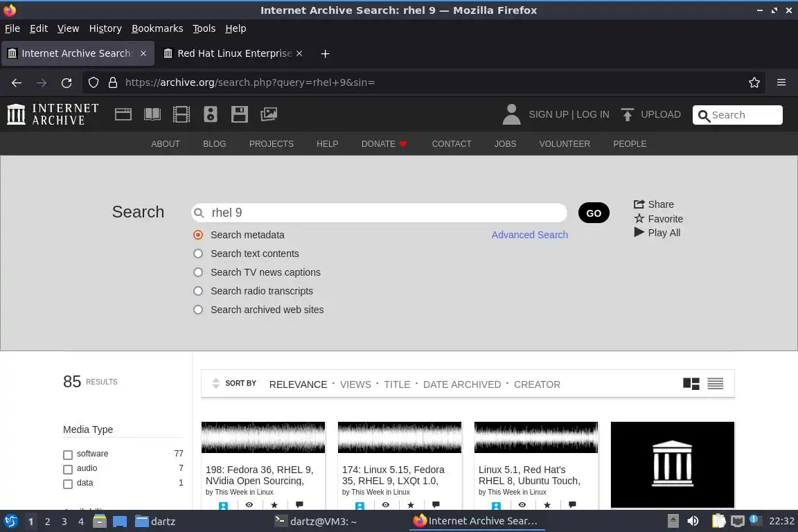Click the user avatar icon
This screenshot has height=532, width=798.
point(511,114)
